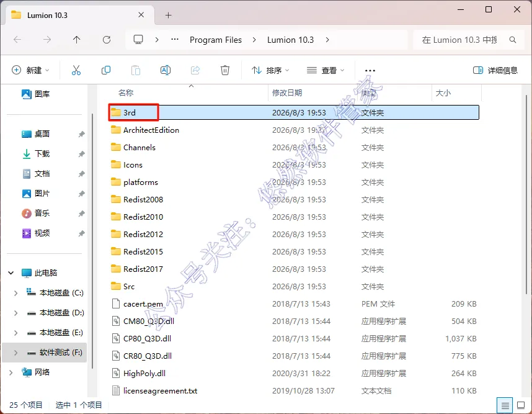The height and width of the screenshot is (414, 532).
Task: Go up one folder level
Action: point(77,40)
